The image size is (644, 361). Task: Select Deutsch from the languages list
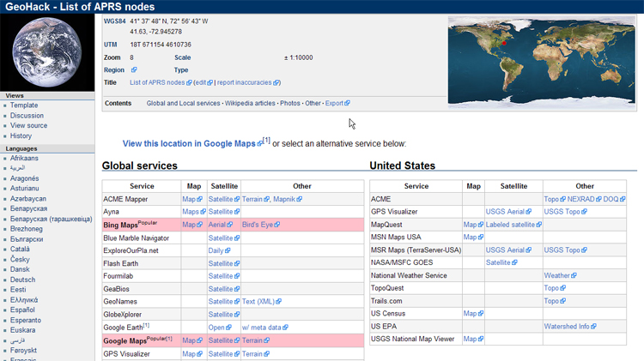(23, 280)
